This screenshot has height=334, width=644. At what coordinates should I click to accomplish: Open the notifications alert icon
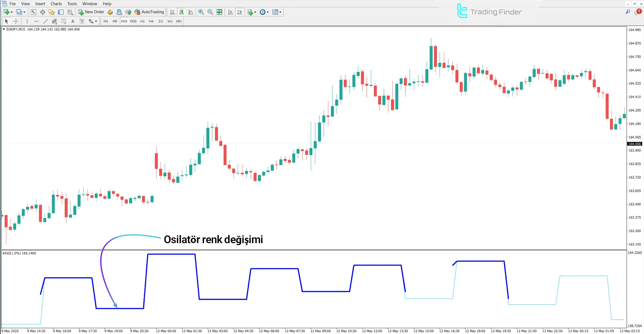coord(638,12)
